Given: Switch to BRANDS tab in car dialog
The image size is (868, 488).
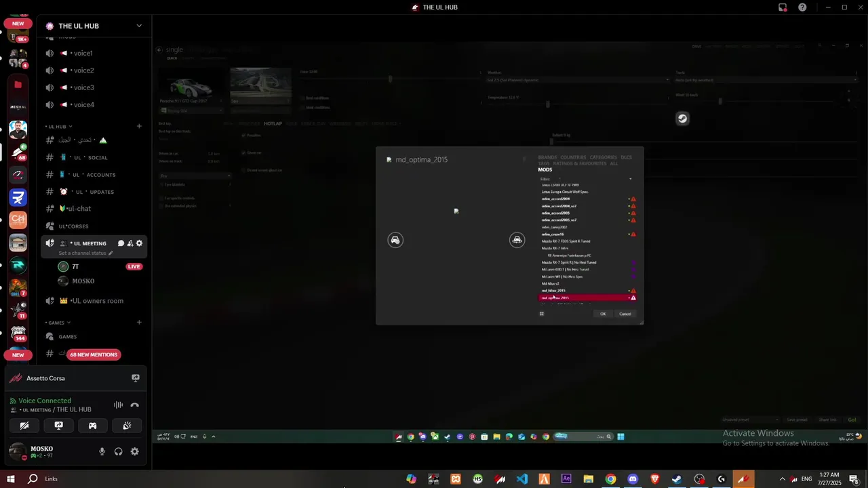Looking at the screenshot, I should pos(547,157).
